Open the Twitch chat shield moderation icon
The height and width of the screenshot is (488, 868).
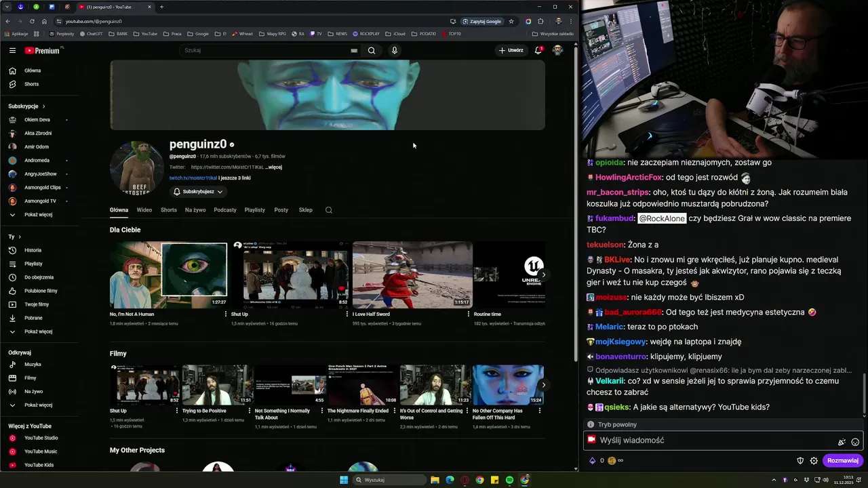click(800, 461)
